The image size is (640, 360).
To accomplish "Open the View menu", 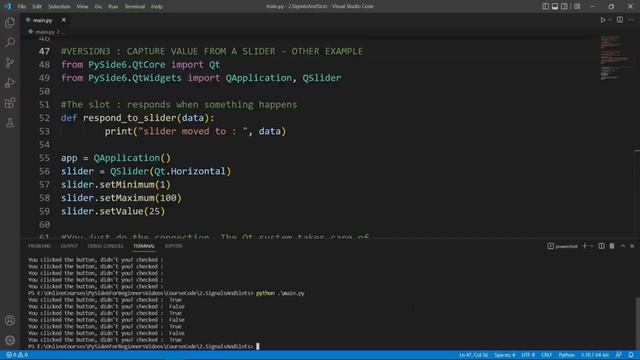I will (82, 7).
